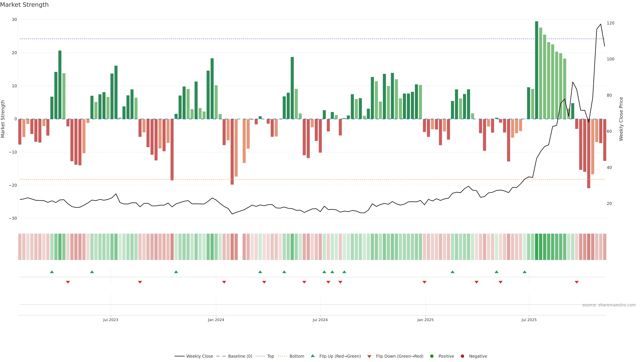644x362 pixels.
Task: Click the first green flip-up triangle marker
Action: coord(52,272)
